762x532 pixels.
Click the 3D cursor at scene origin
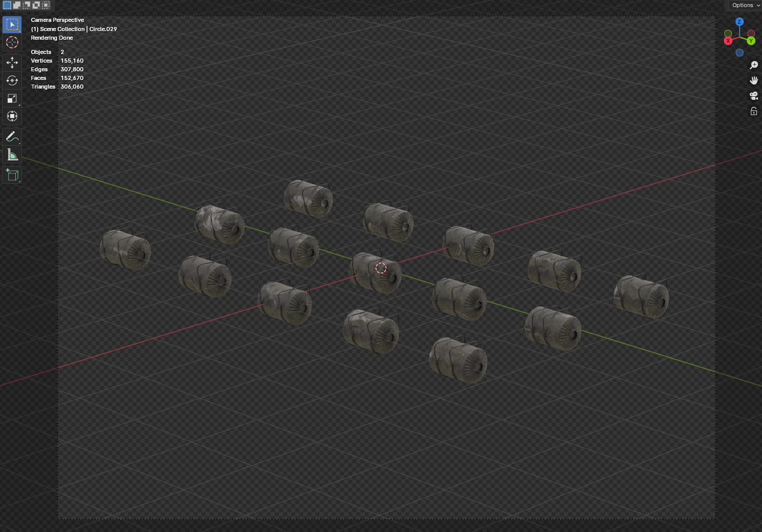381,268
